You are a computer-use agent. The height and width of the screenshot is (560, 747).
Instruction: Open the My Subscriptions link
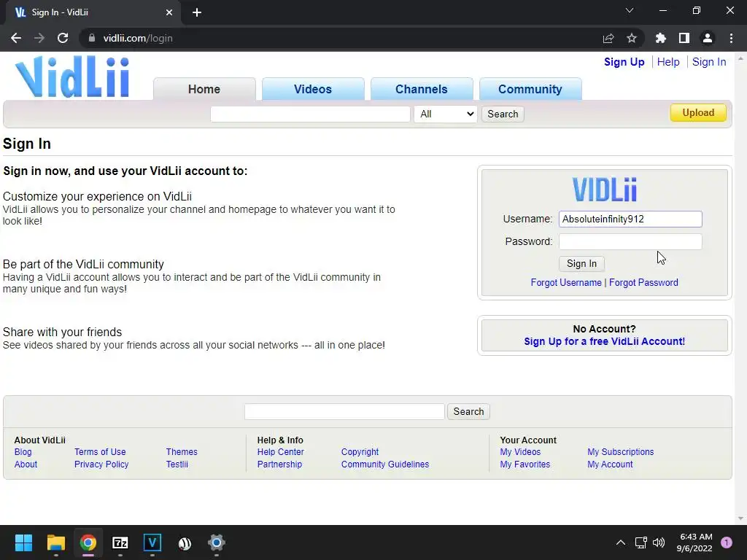620,452
